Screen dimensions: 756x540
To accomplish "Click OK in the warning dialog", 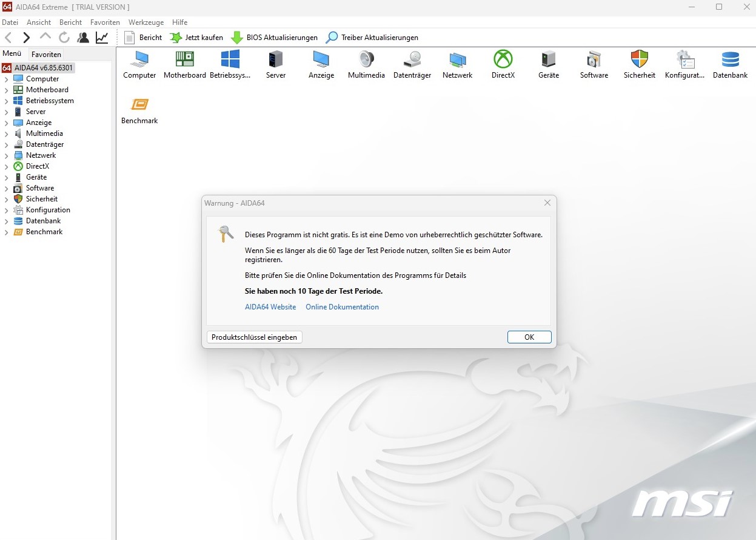I will (x=529, y=337).
